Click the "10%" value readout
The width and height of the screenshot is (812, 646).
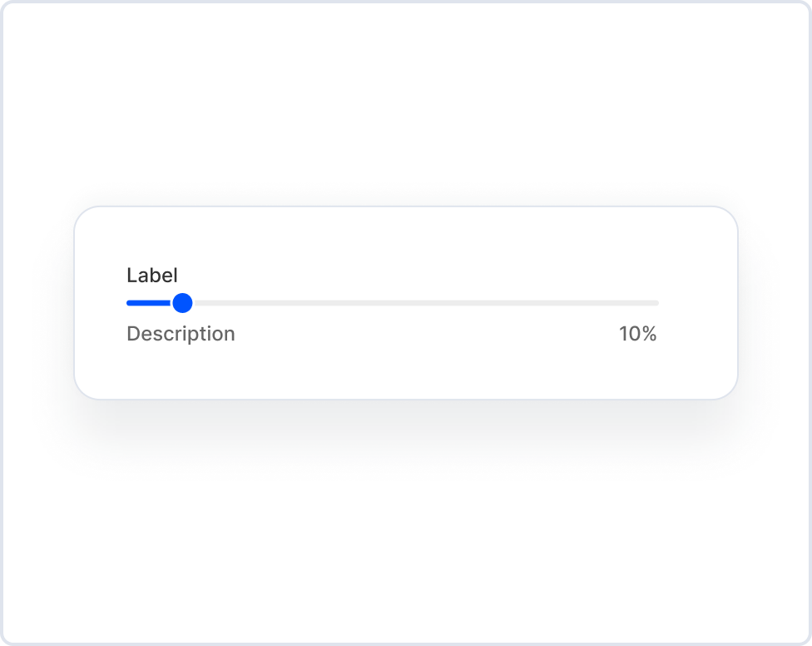pos(637,334)
